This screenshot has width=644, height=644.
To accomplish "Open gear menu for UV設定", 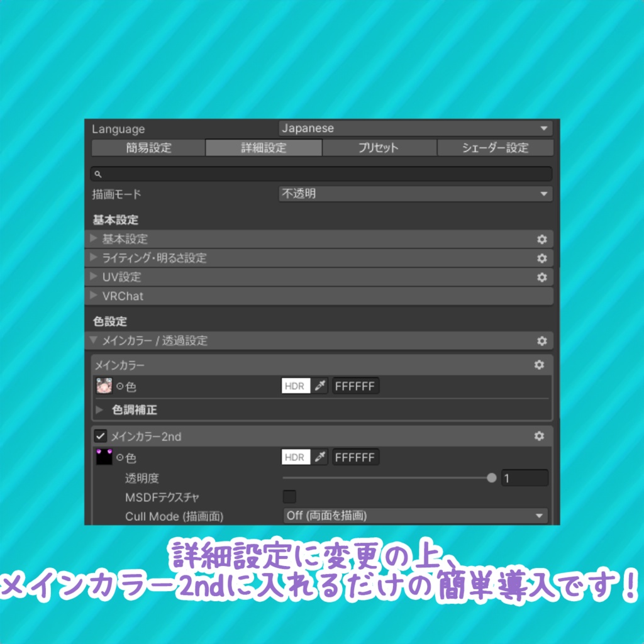I will (542, 277).
